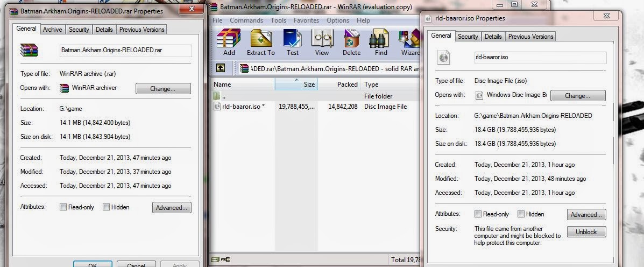The width and height of the screenshot is (644, 267).
Task: Click the parent folder icon in file list
Action: click(217, 96)
